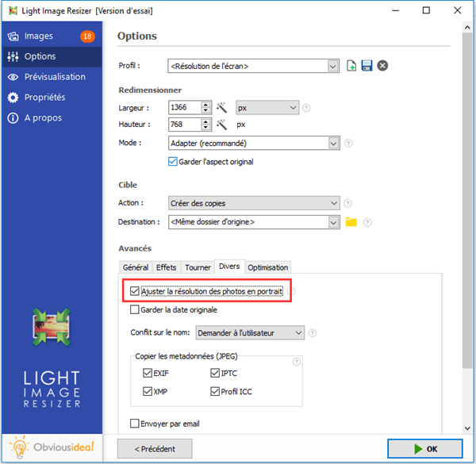This screenshot has height=464, width=476.
Task: Open A propos in sidebar
Action: click(52, 117)
